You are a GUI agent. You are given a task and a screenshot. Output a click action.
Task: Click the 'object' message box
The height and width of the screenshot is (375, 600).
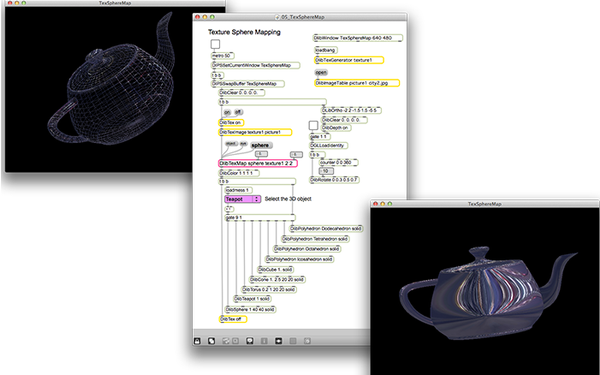232,143
